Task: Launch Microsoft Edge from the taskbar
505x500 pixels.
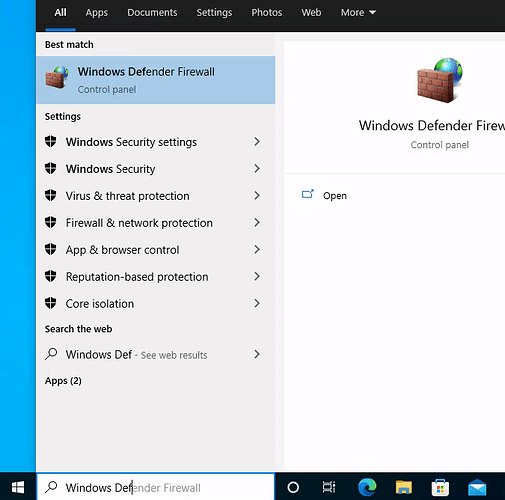Action: tap(367, 487)
